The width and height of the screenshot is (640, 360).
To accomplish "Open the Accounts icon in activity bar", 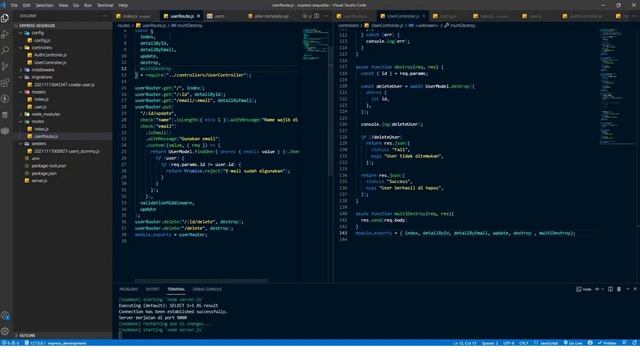I will (x=5, y=316).
